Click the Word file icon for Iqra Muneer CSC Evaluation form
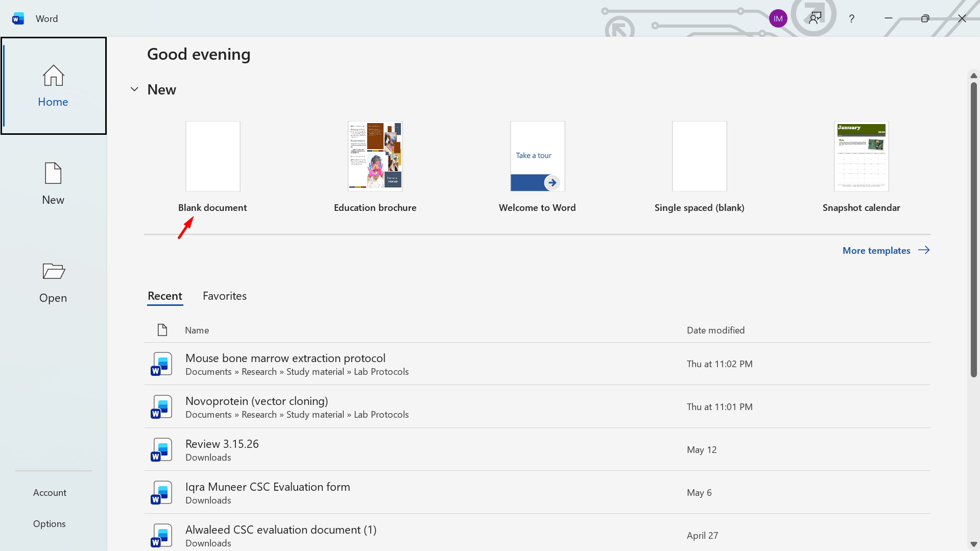Image resolution: width=980 pixels, height=551 pixels. click(x=161, y=492)
